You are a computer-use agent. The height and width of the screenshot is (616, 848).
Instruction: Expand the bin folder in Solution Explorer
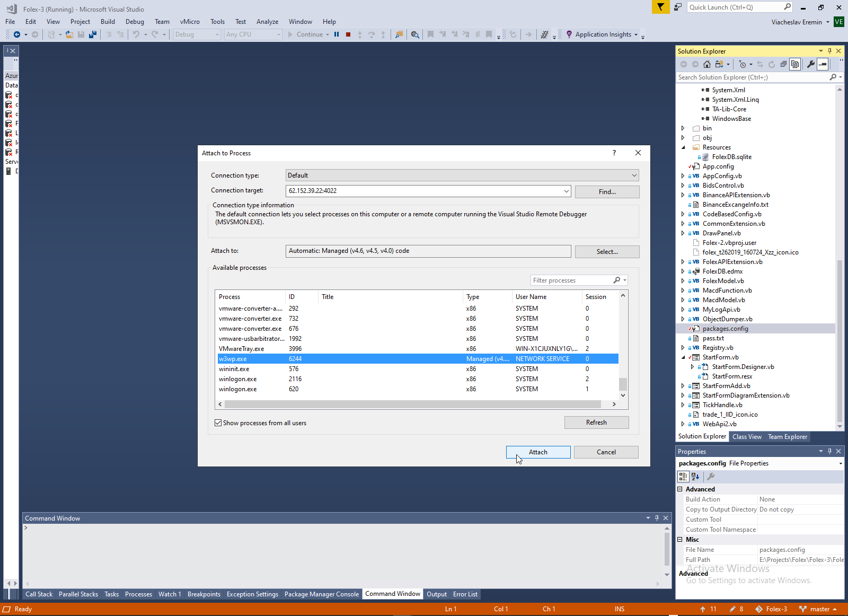coord(683,128)
